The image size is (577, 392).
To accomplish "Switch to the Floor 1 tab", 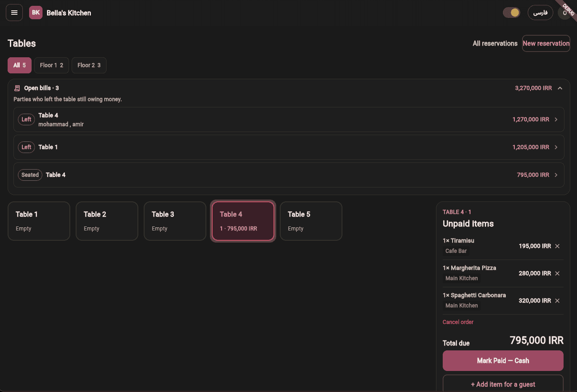I will tap(51, 65).
